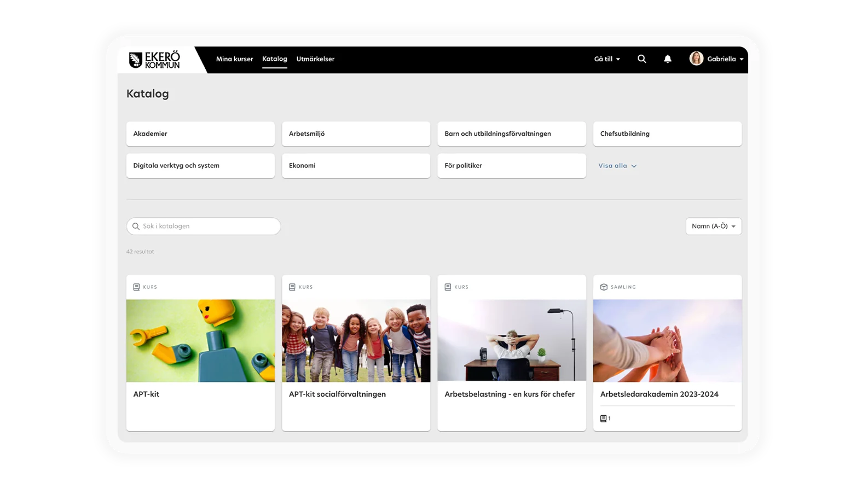Open Barn och utbildningsförvaltningen category
Image resolution: width=868 pixels, height=488 pixels.
[x=512, y=134]
